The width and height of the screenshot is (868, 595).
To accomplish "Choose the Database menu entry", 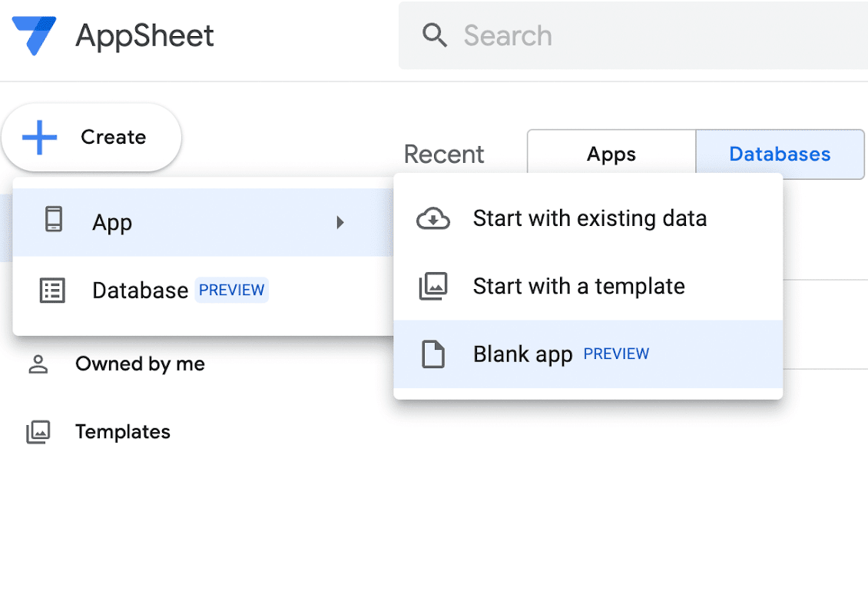I will (203, 291).
